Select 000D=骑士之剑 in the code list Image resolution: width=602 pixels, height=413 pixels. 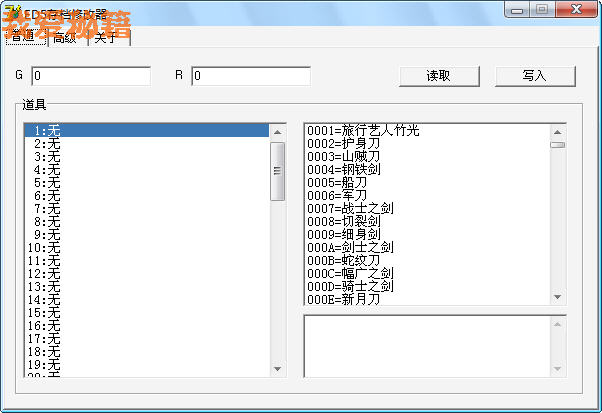[350, 286]
